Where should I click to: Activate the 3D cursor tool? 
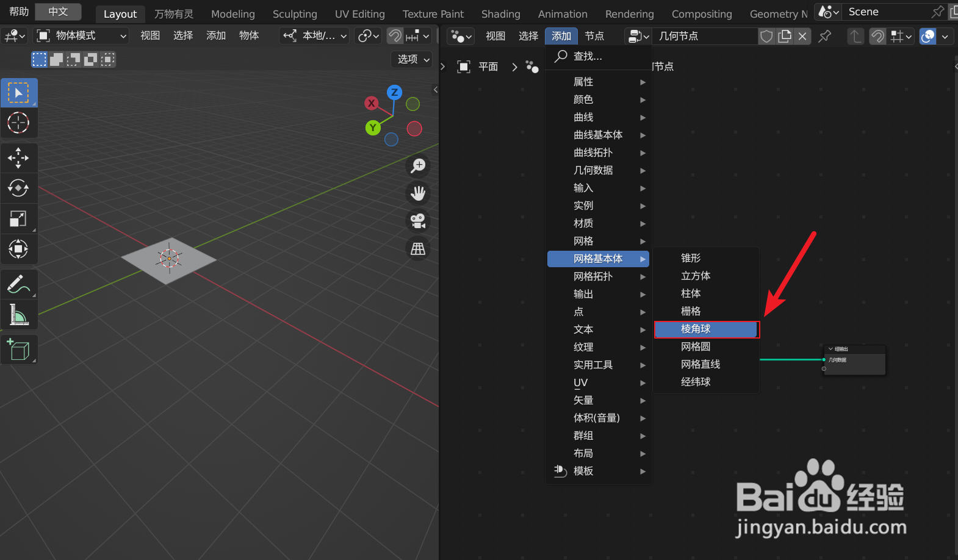click(x=19, y=123)
